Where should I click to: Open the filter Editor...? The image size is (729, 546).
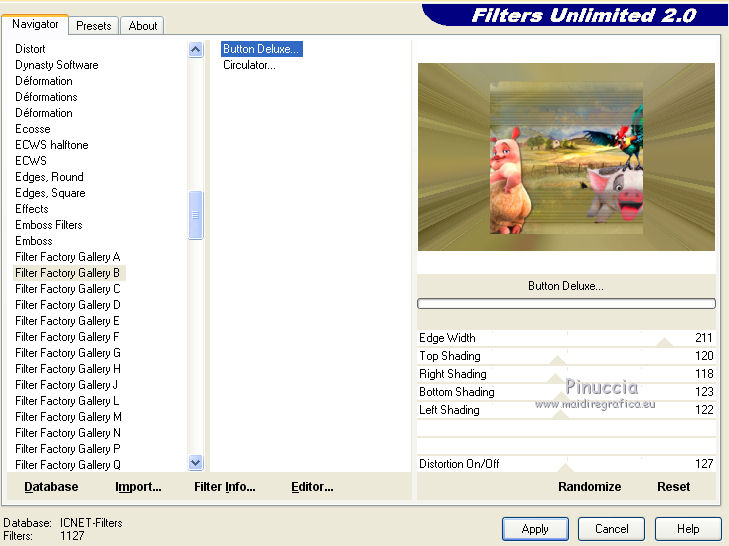(x=312, y=487)
